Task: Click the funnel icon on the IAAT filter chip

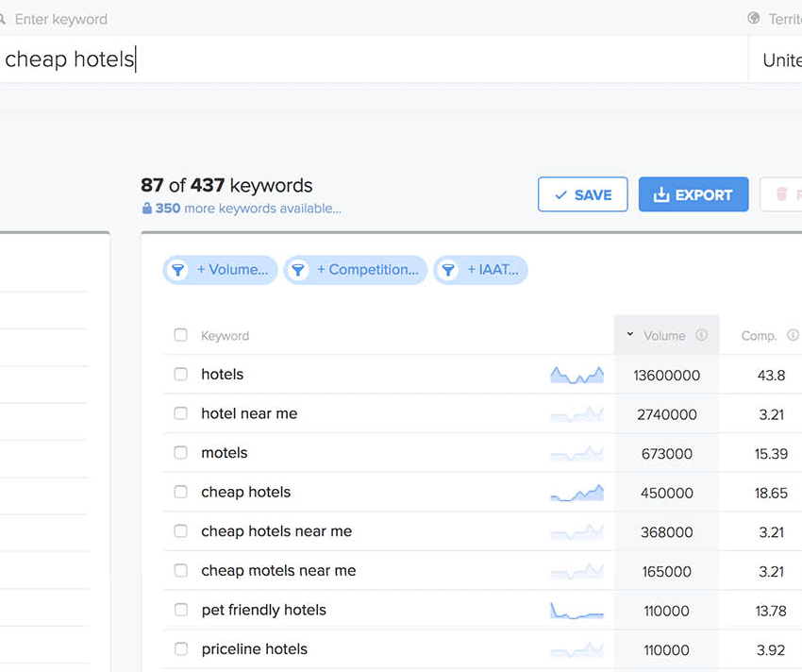Action: click(448, 270)
